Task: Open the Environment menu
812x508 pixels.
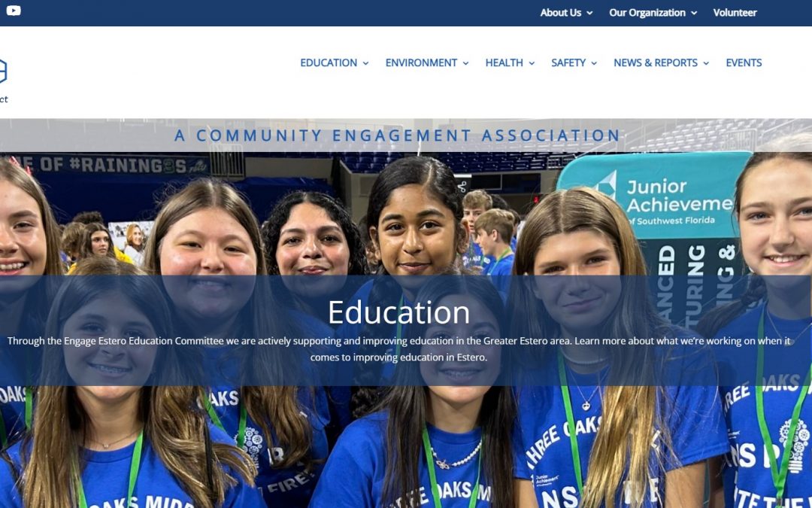Action: [x=421, y=62]
